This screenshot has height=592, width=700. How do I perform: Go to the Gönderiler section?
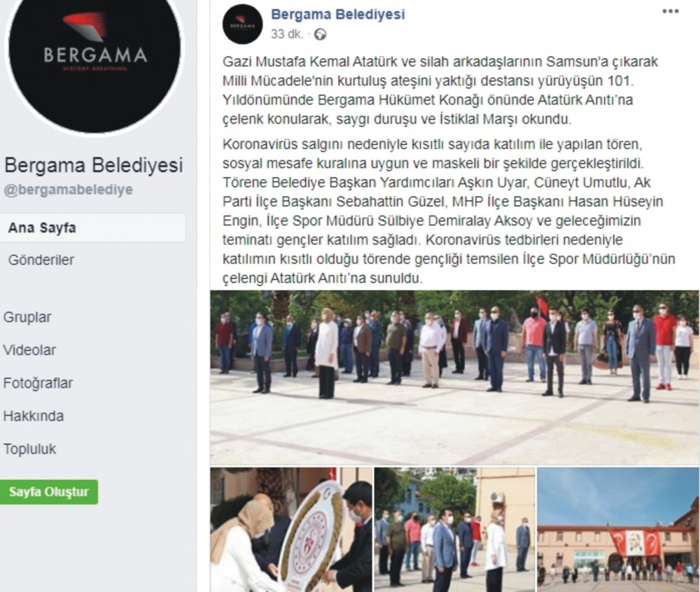[41, 260]
